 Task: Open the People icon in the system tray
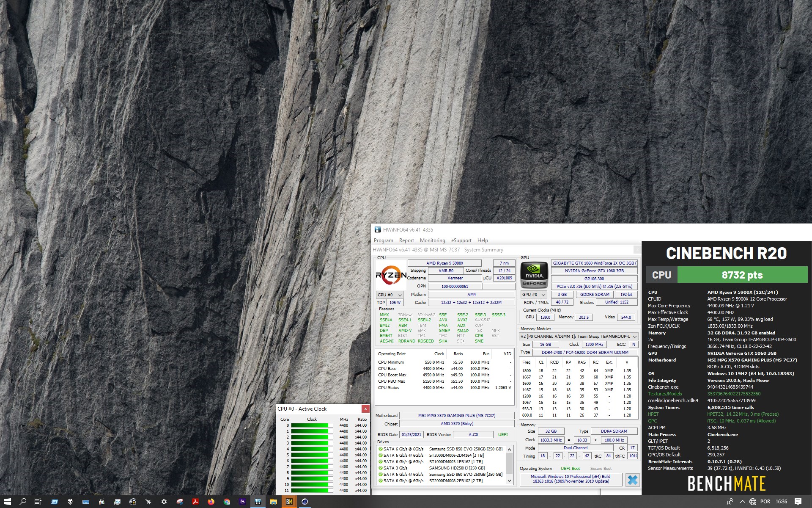point(730,502)
